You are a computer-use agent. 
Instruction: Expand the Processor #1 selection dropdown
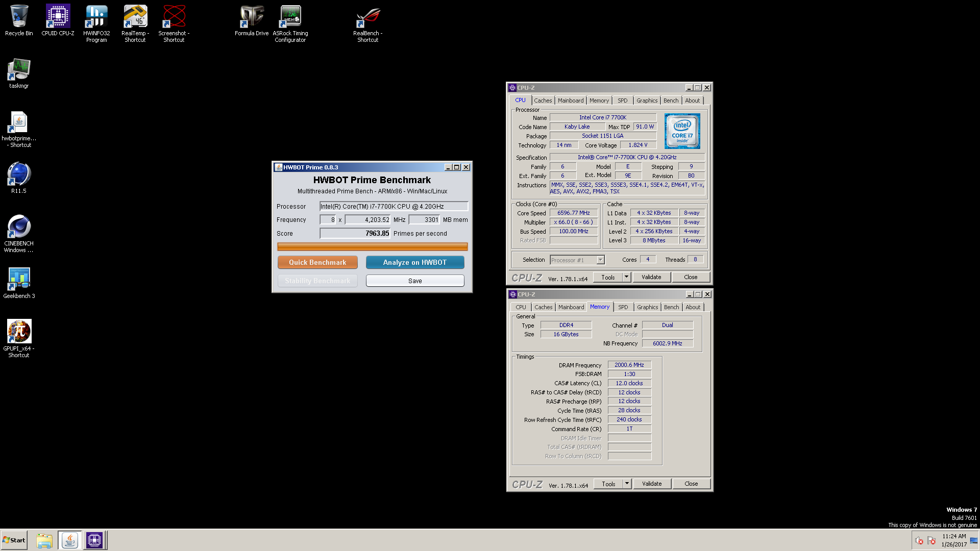coord(600,260)
